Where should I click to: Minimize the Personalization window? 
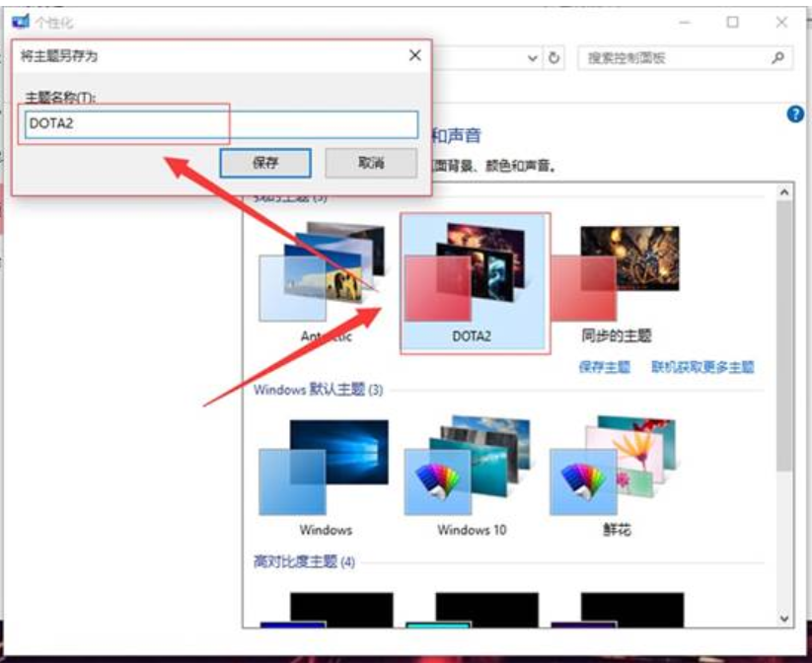click(685, 23)
